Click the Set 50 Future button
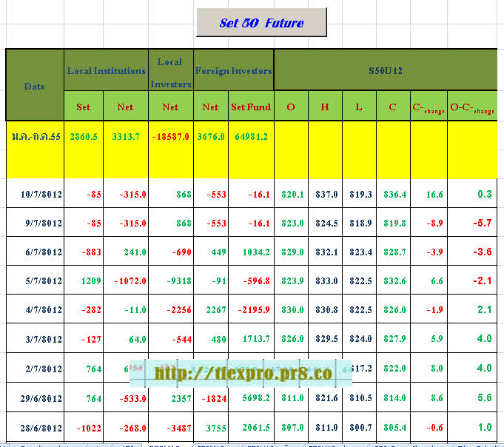 [x=261, y=23]
